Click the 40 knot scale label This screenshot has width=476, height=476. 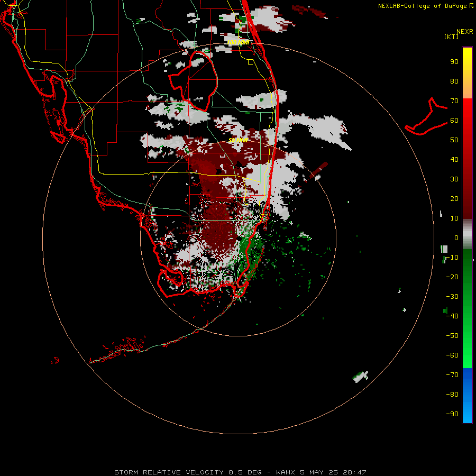click(454, 160)
